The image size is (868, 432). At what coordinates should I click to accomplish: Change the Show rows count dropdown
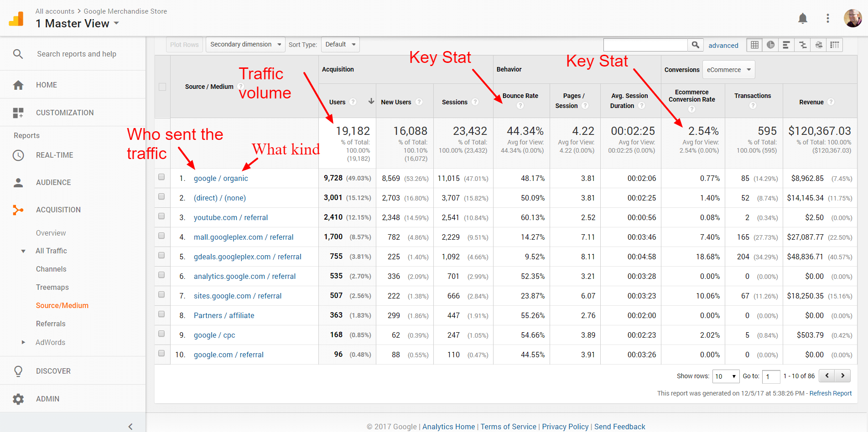[726, 376]
